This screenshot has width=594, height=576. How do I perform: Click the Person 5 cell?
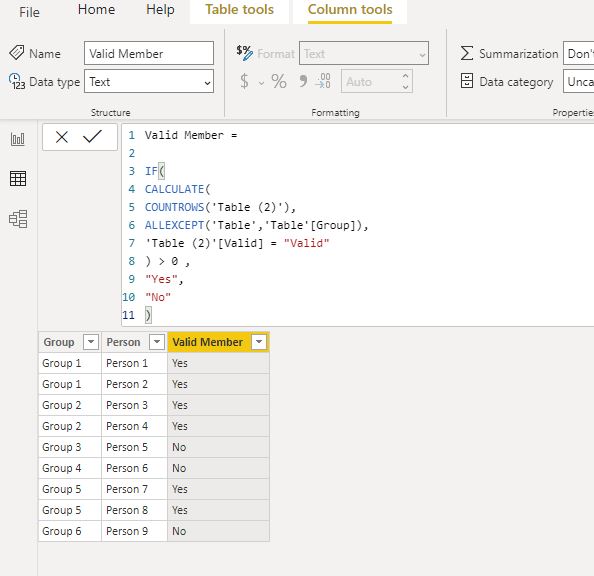(134, 447)
